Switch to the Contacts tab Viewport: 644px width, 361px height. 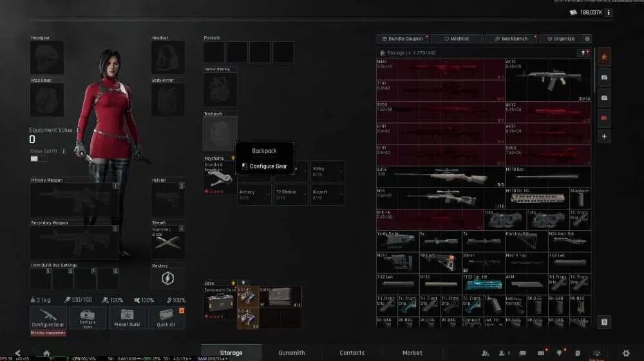tap(352, 353)
